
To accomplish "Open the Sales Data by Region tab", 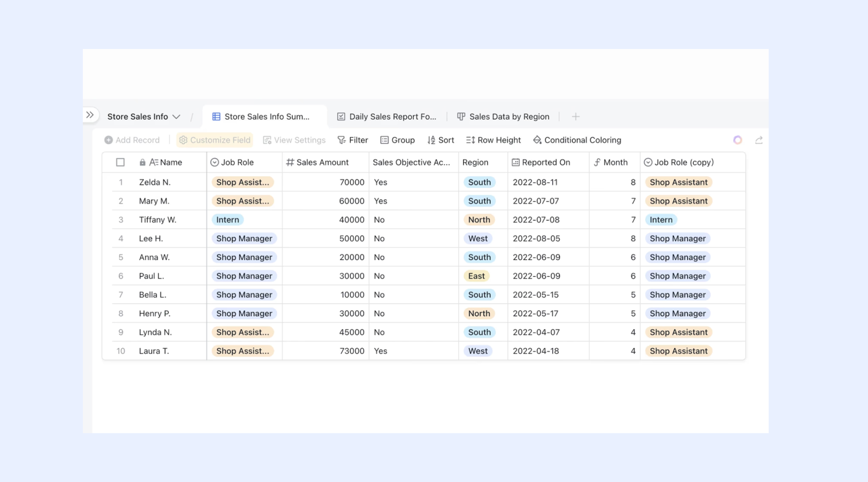I will (503, 116).
